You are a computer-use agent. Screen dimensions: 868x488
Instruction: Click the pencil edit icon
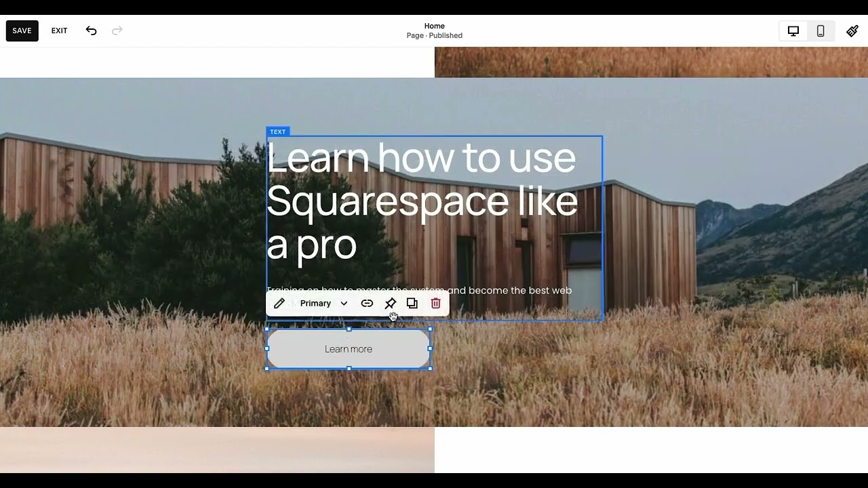point(279,304)
